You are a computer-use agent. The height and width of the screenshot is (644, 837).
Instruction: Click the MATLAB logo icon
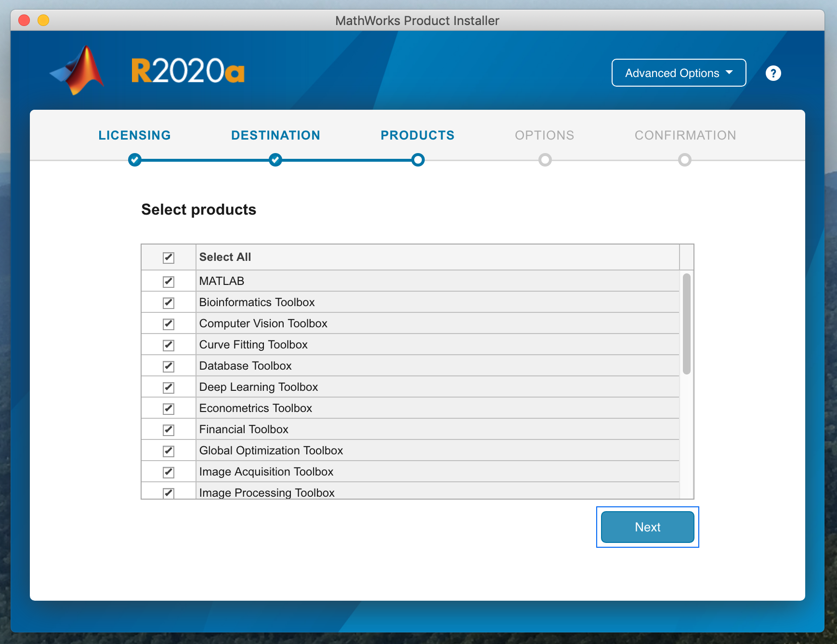[x=78, y=71]
